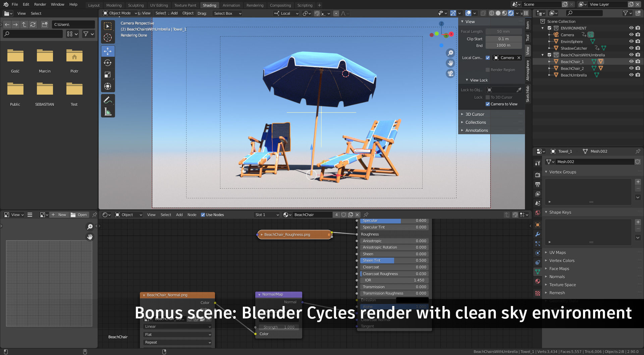644x355 pixels.
Task: Adjust Sheen Tint slider
Action: coord(394,260)
